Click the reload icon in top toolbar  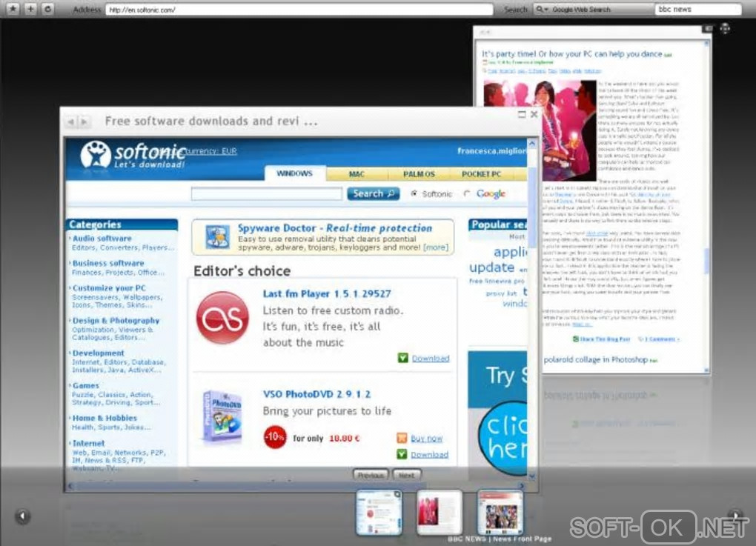click(47, 9)
